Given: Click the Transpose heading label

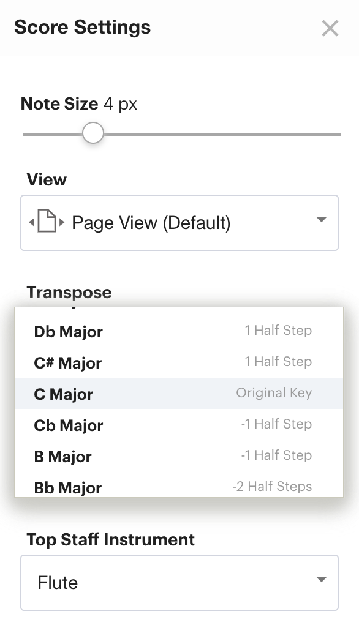Looking at the screenshot, I should [x=69, y=293].
